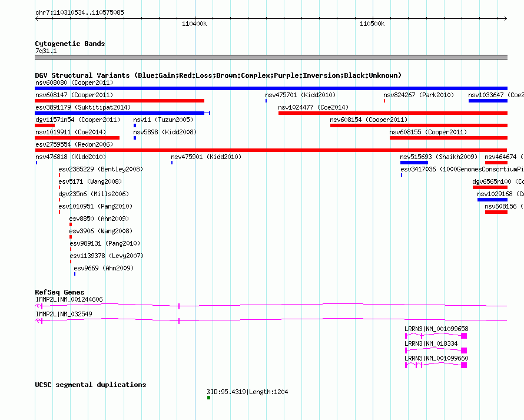Click nsv11 (Tuzun2005) label
Image resolution: width=524 pixels, height=420 pixels.
pyautogui.click(x=163, y=120)
